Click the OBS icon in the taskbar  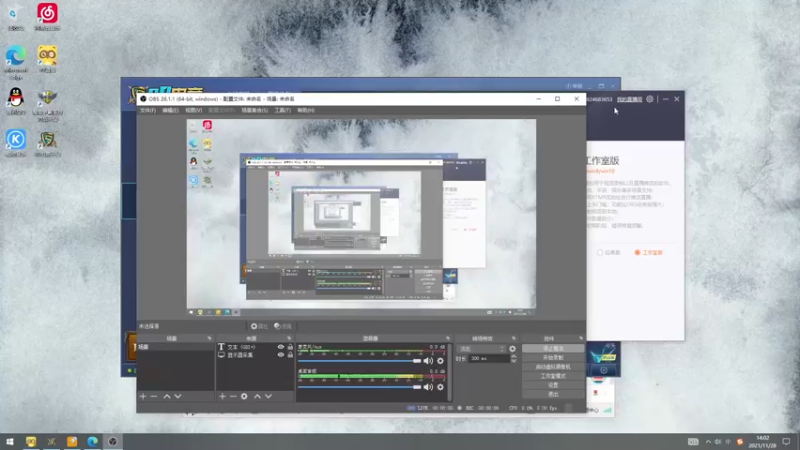[x=113, y=442]
